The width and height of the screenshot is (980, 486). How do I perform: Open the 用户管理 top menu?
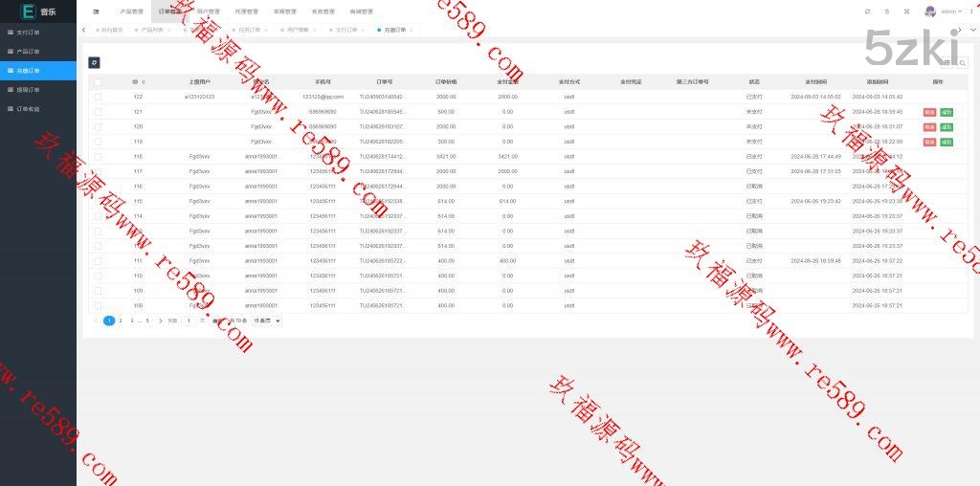[208, 11]
